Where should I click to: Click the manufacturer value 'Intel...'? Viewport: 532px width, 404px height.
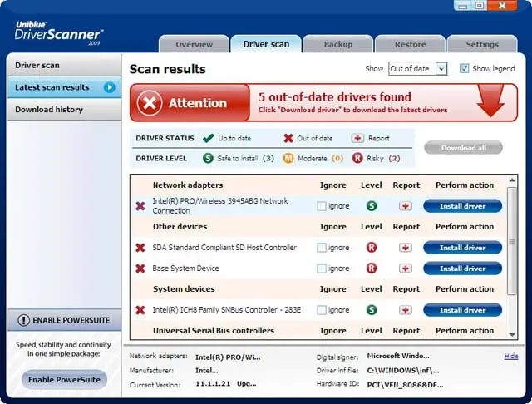[x=207, y=371]
